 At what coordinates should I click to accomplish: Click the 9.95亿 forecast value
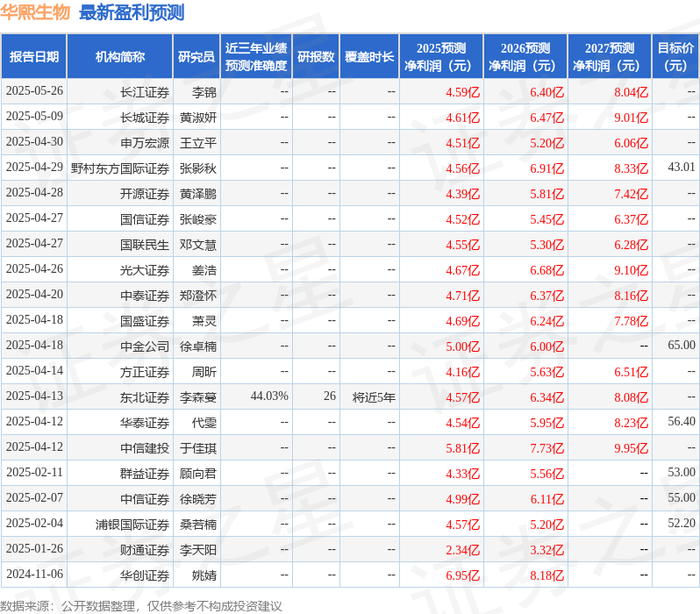(632, 449)
